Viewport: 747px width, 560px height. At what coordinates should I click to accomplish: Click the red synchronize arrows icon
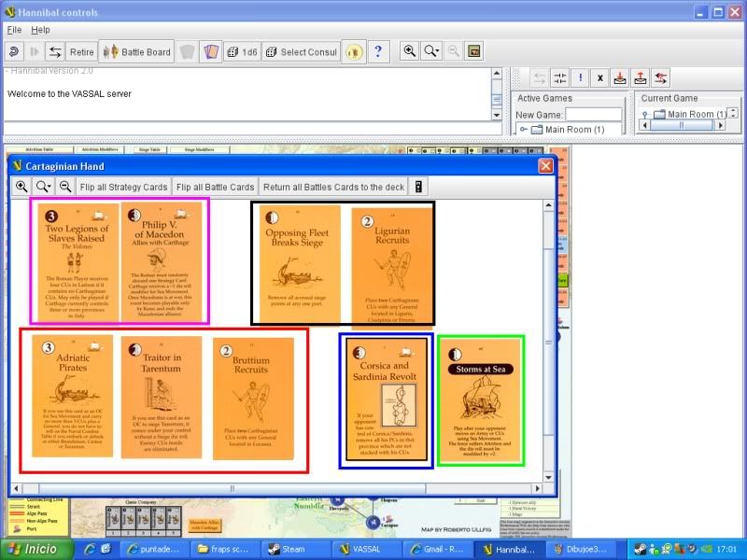661,78
